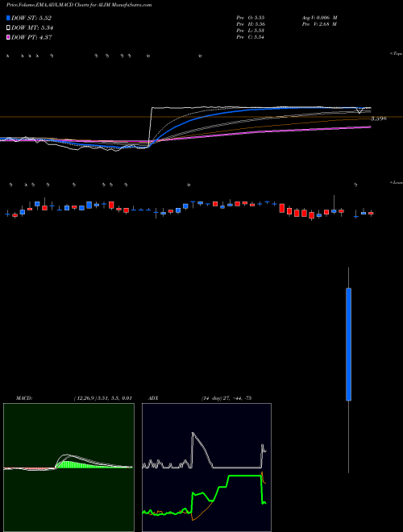Click the MACD (12,26,9) values text

(x=102, y=398)
